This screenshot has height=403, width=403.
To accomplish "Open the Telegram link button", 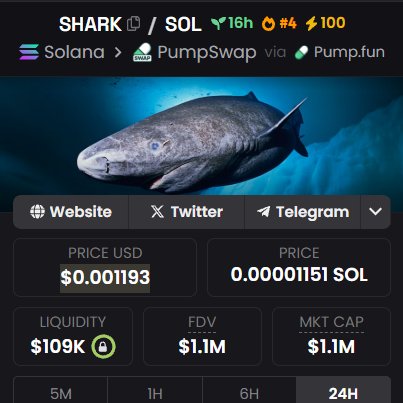I will click(302, 212).
